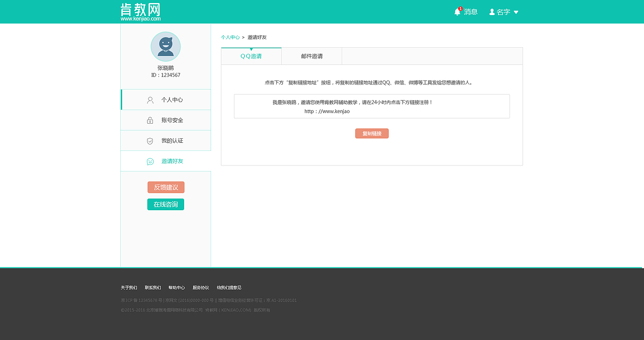Open 给我们提意见 footer link
The height and width of the screenshot is (340, 644).
coord(229,288)
